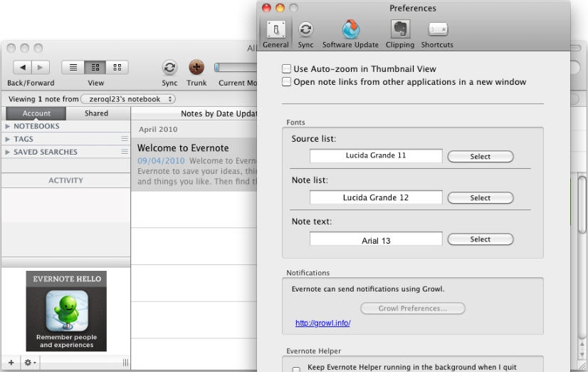Minimize the Preferences window

tap(280, 8)
